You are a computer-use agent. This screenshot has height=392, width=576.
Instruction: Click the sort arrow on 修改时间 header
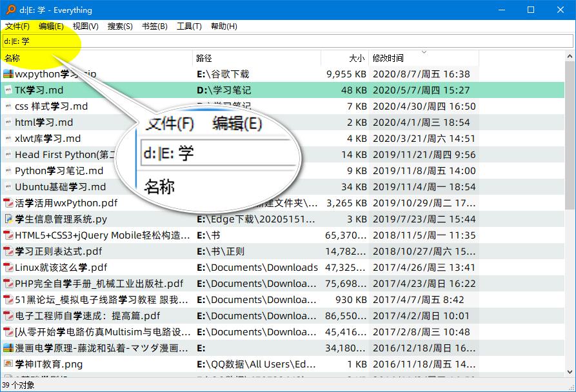(x=424, y=54)
